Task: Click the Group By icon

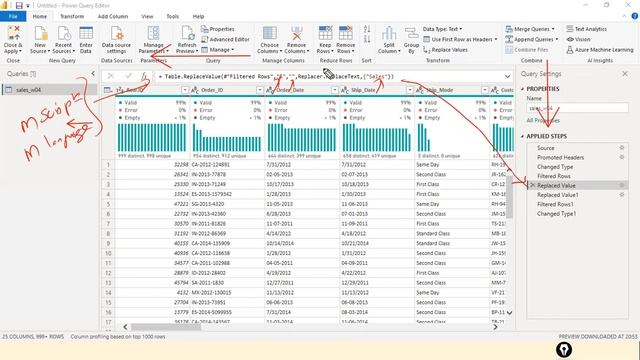Action: (411, 33)
